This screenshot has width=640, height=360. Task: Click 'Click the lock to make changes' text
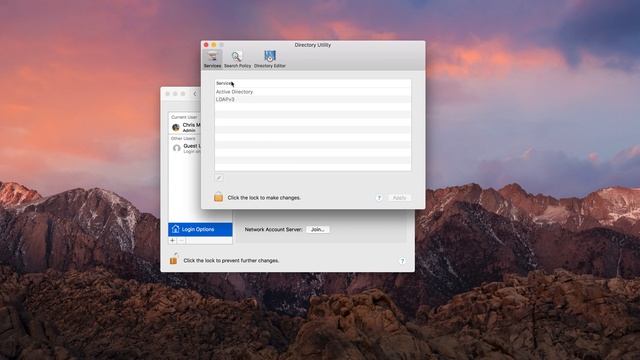click(264, 198)
